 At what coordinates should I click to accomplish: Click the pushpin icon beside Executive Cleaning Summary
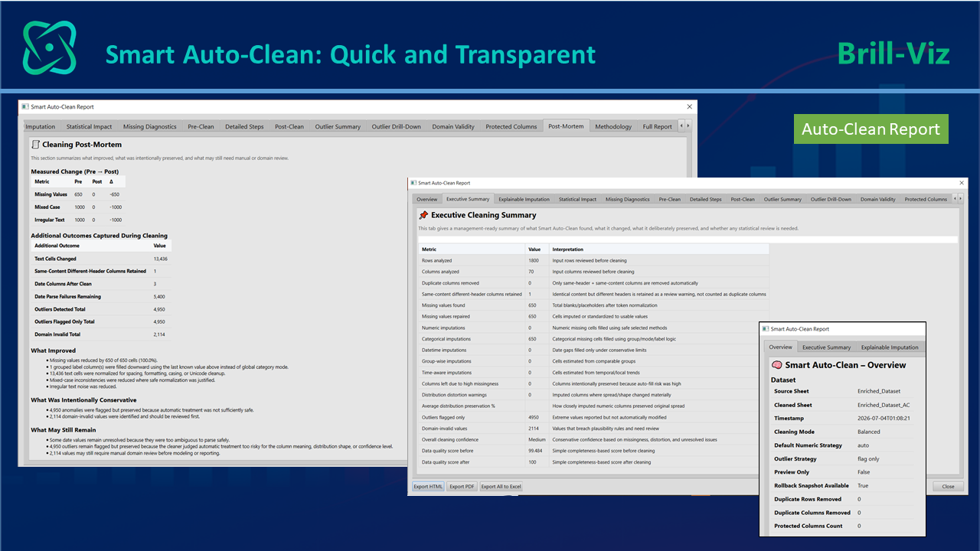pos(423,215)
